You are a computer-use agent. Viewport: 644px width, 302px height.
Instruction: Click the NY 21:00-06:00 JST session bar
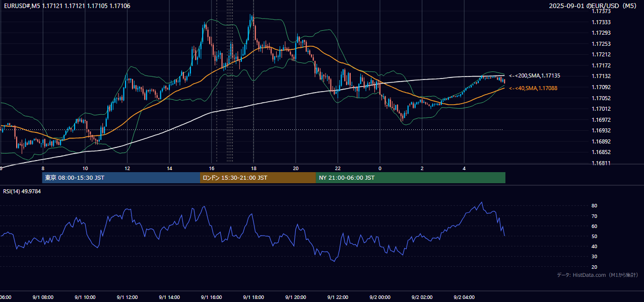pos(411,178)
